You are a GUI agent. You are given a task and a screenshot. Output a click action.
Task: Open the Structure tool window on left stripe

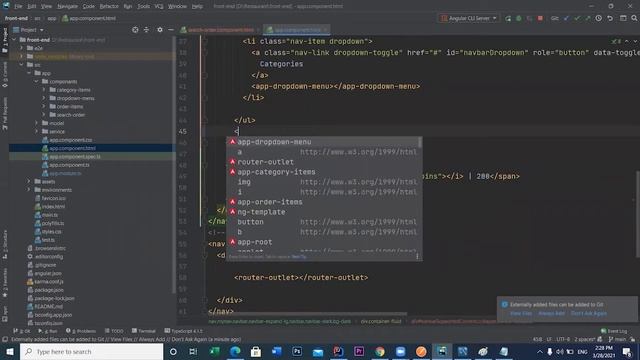[x=4, y=244]
